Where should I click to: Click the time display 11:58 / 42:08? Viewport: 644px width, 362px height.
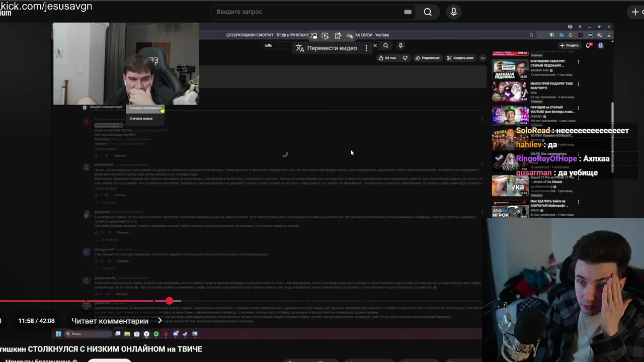coord(36,321)
